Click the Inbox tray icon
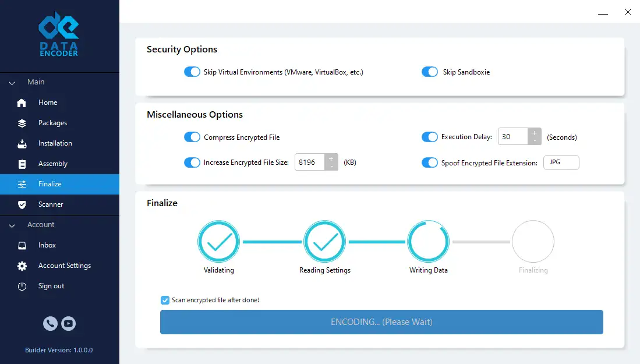 coord(22,246)
